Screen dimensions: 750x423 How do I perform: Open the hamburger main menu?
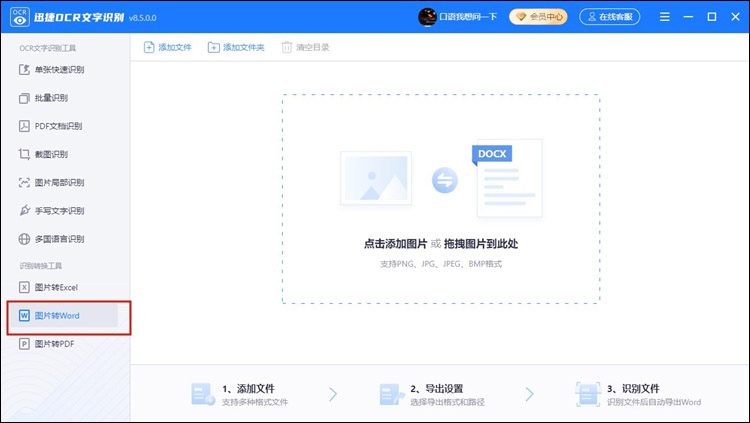(x=664, y=17)
